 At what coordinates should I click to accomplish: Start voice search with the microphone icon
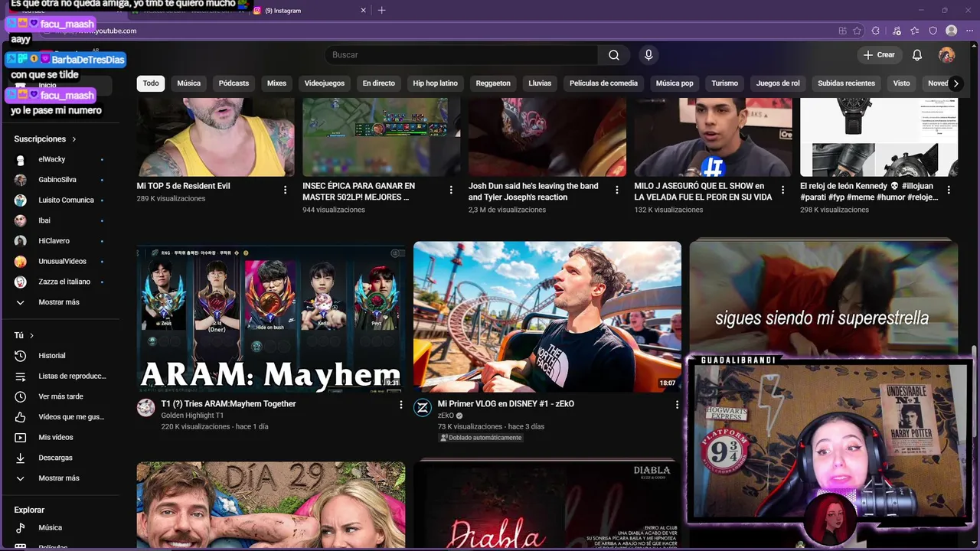(x=648, y=55)
